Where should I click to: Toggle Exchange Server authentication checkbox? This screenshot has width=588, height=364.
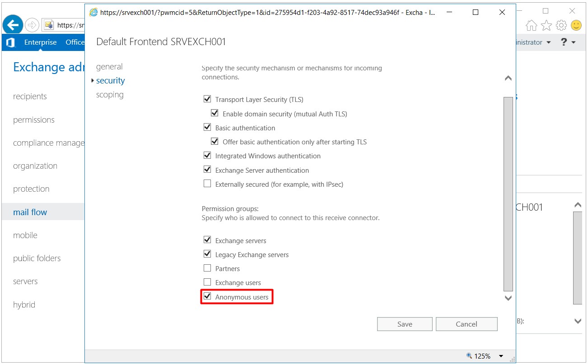[207, 170]
